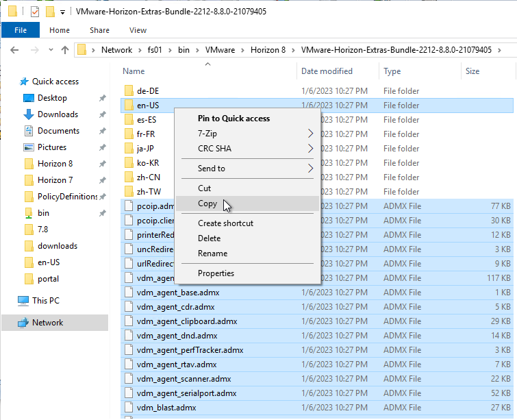Select the vdm_agent_clipboard.admx file
The width and height of the screenshot is (517, 420).
[x=187, y=321]
